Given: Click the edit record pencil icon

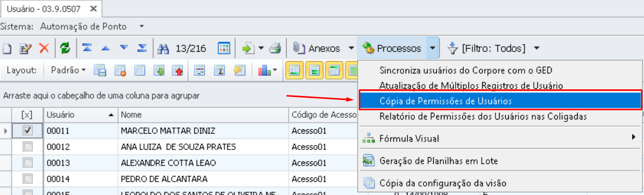Looking at the screenshot, I should pos(26,48).
